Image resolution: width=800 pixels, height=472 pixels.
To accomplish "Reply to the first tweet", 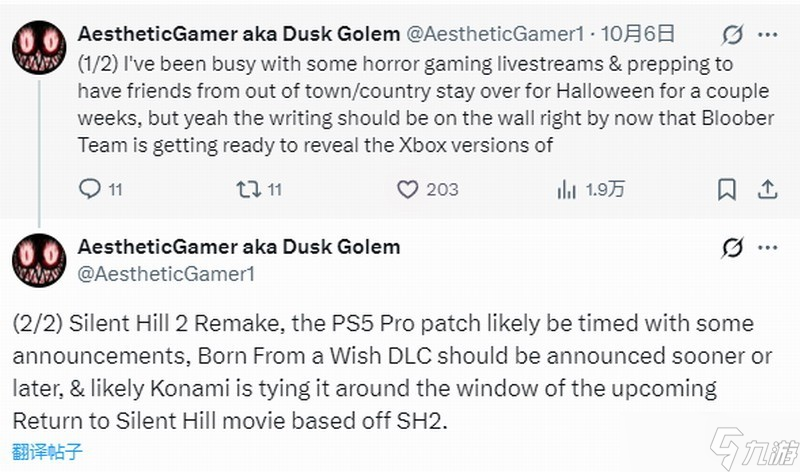I will tap(90, 189).
